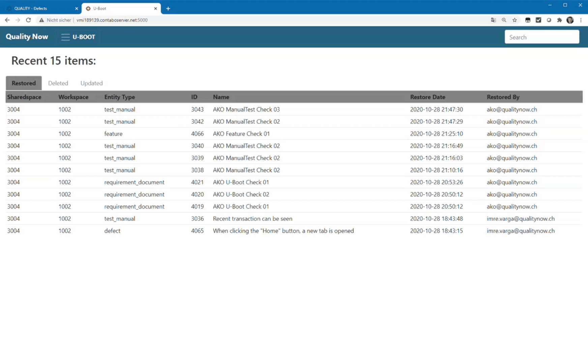Click the Restore Date column header
The width and height of the screenshot is (588, 364).
[428, 97]
